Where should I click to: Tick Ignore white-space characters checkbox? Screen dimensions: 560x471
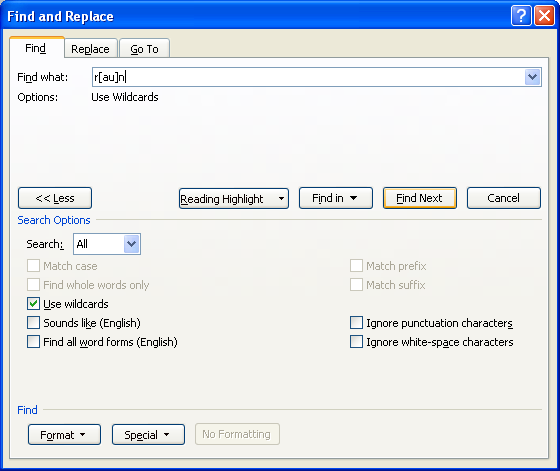[356, 342]
